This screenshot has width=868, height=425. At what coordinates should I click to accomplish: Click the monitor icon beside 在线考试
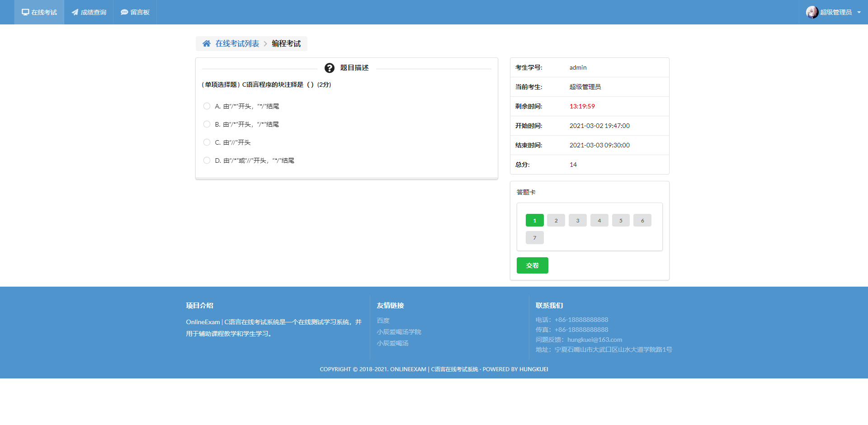coord(25,12)
